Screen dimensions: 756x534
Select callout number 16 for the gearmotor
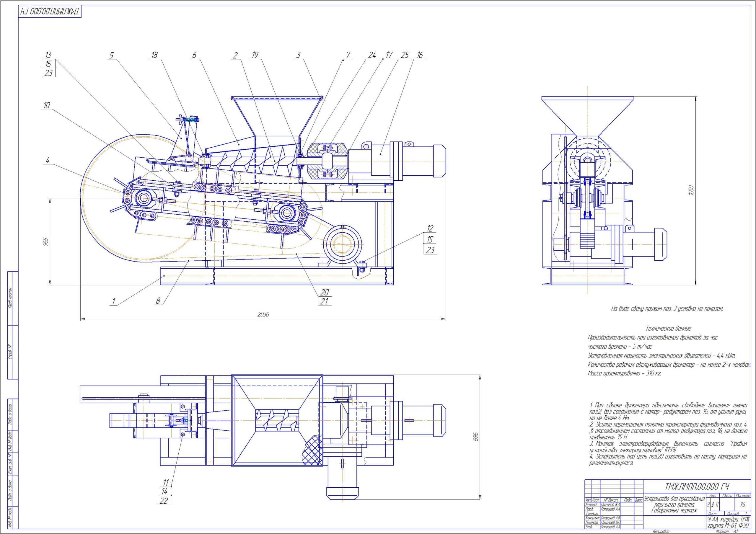tap(420, 55)
